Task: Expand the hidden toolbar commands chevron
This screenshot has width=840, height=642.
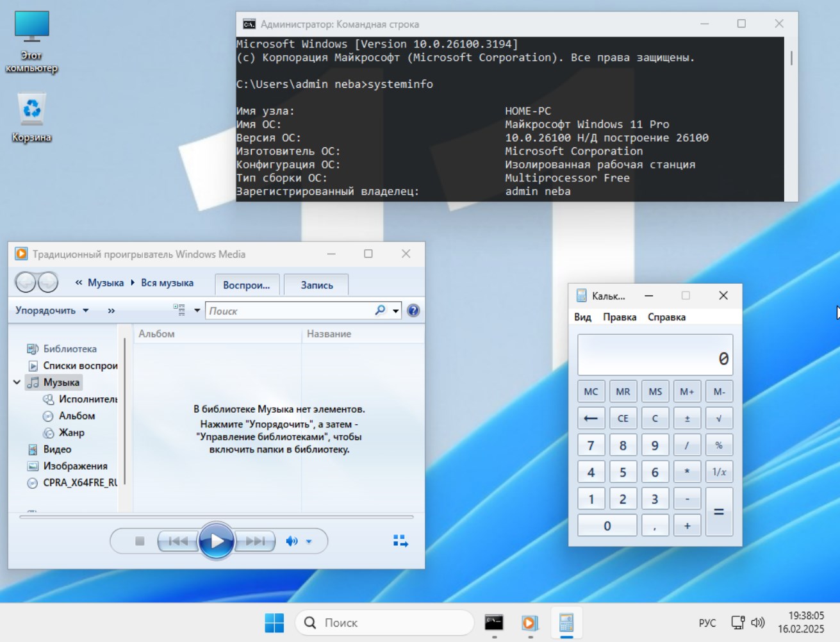Action: pos(111,311)
